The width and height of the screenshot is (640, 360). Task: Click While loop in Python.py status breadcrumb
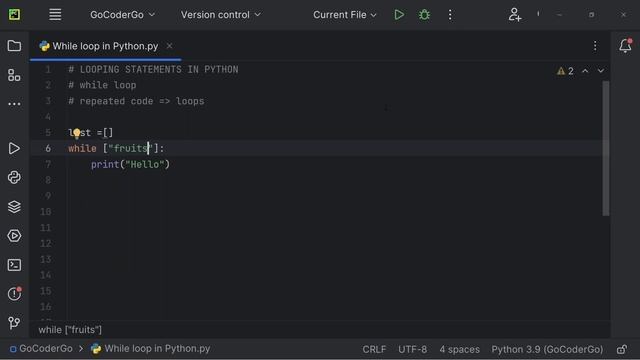151,349
